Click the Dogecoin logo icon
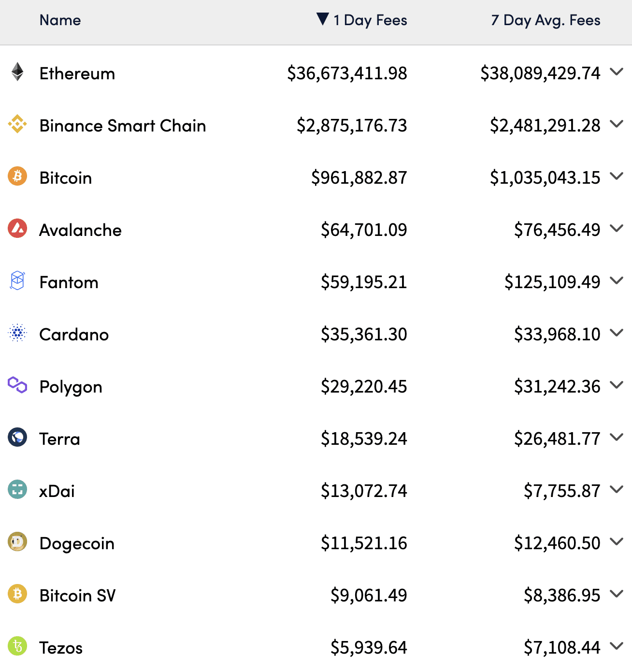Image resolution: width=632 pixels, height=672 pixels. [17, 541]
